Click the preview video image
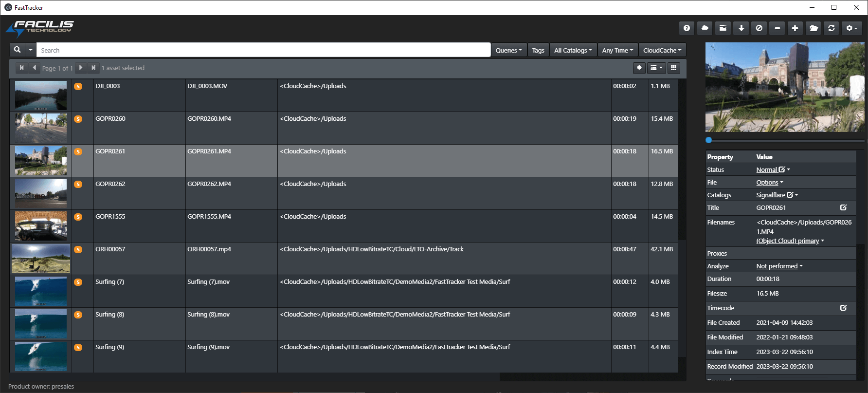Screen dimensions: 868x393 (785, 87)
